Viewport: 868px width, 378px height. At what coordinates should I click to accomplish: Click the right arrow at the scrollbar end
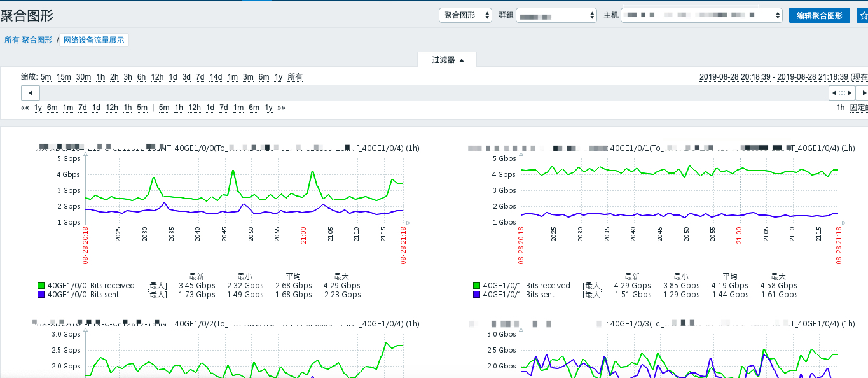coord(862,93)
